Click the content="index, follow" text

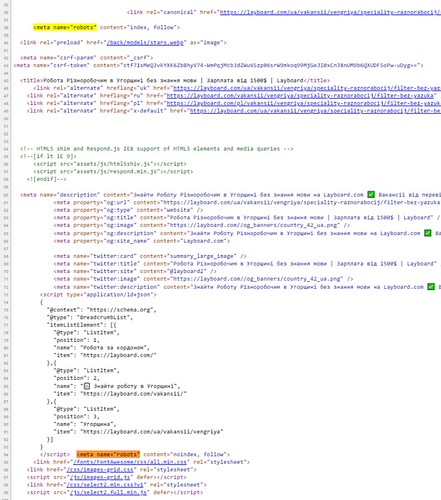[140, 27]
